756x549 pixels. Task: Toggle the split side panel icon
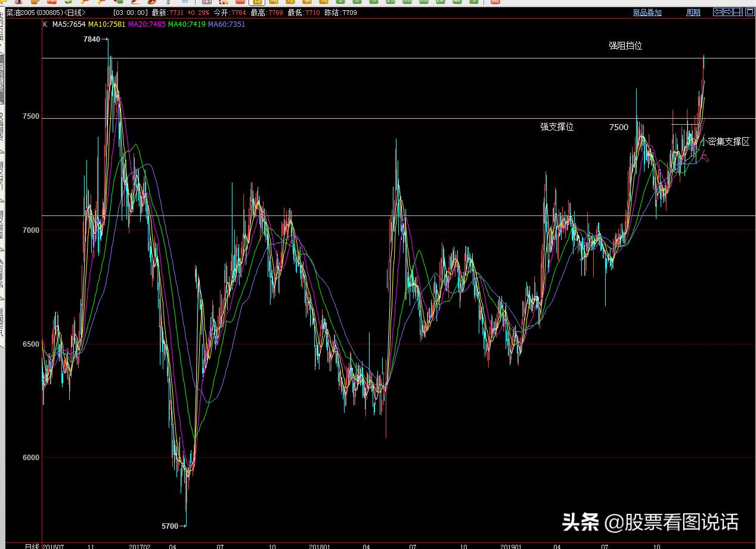pos(738,12)
